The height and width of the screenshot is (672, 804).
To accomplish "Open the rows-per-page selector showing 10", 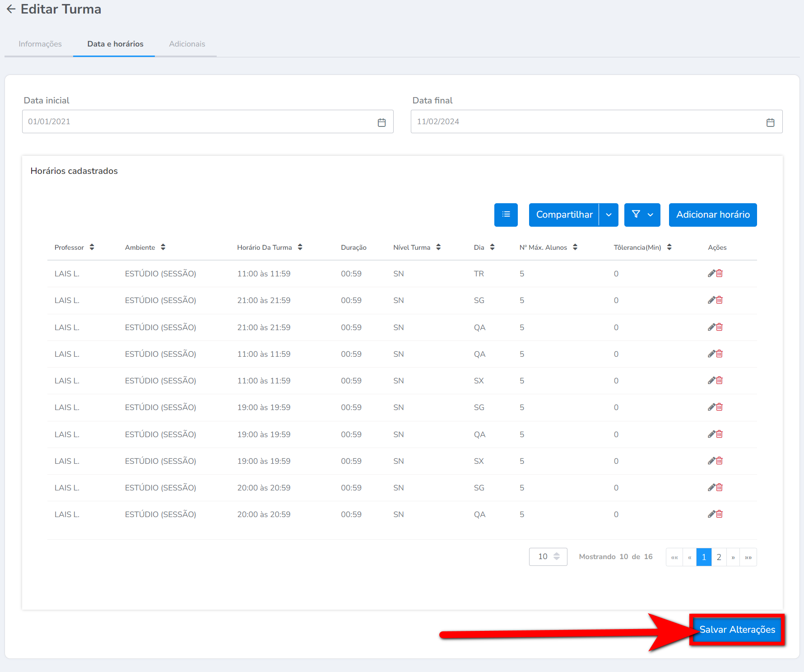I will click(x=548, y=557).
